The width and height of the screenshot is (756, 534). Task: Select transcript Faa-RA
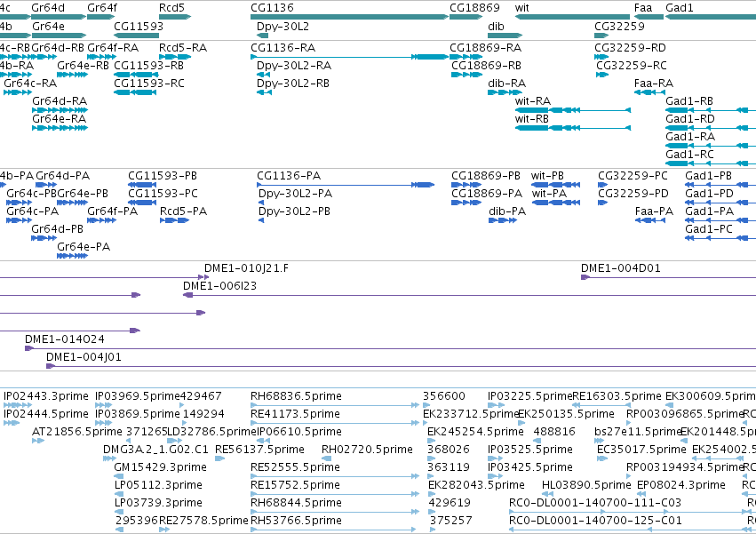(649, 92)
